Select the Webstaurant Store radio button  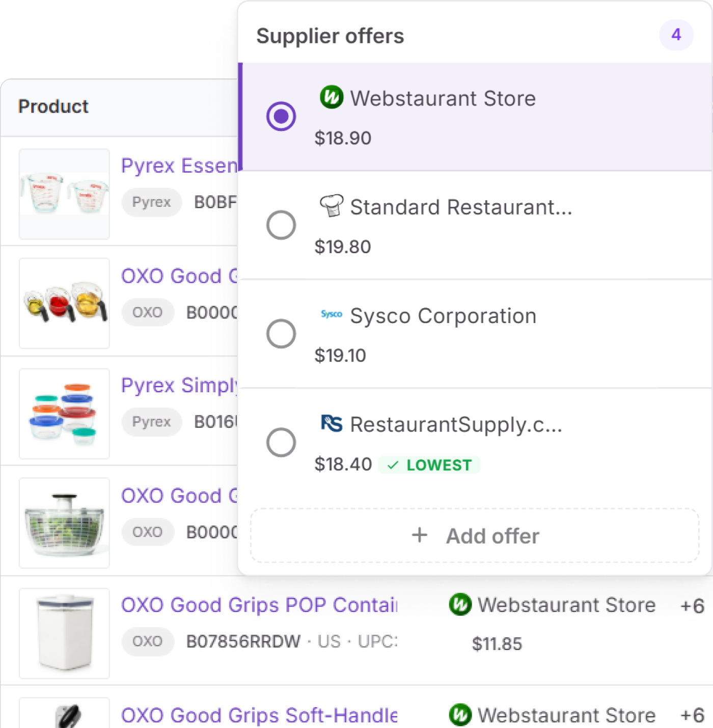pos(281,116)
